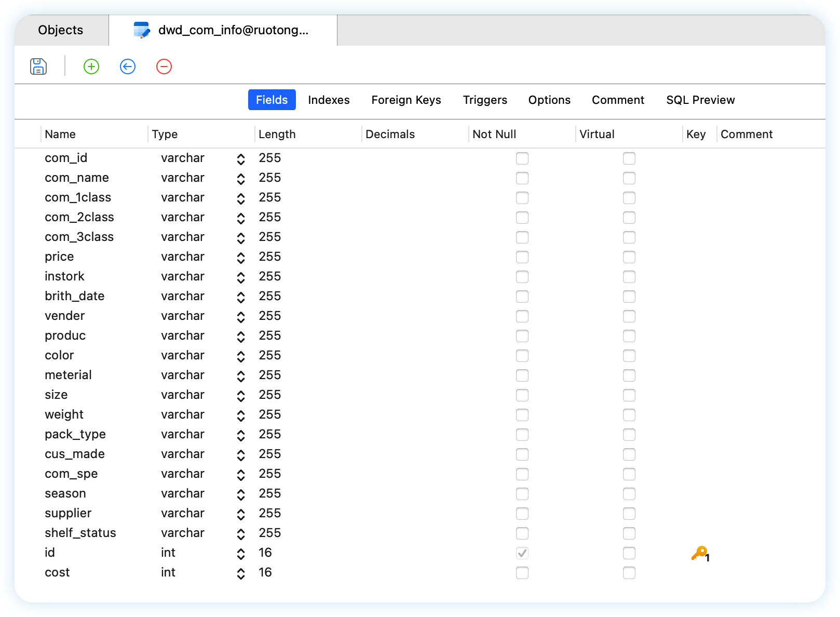Open the Comment tab
840x617 pixels.
[618, 100]
